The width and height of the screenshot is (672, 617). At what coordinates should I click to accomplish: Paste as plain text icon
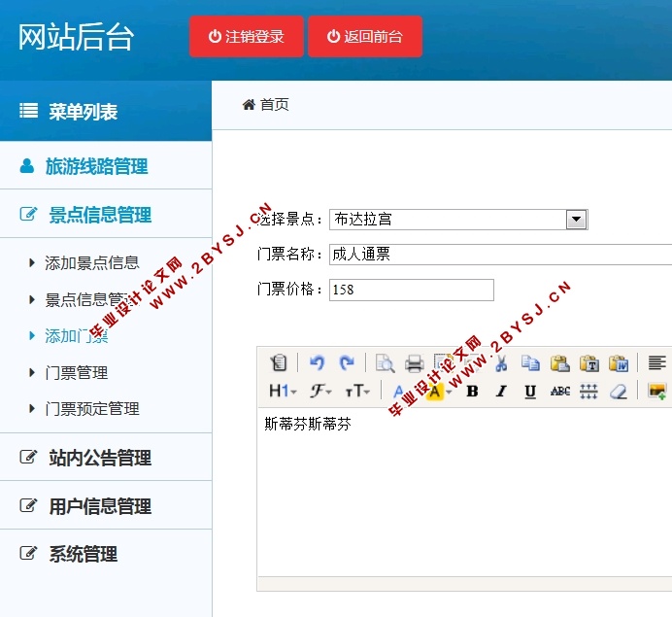589,363
